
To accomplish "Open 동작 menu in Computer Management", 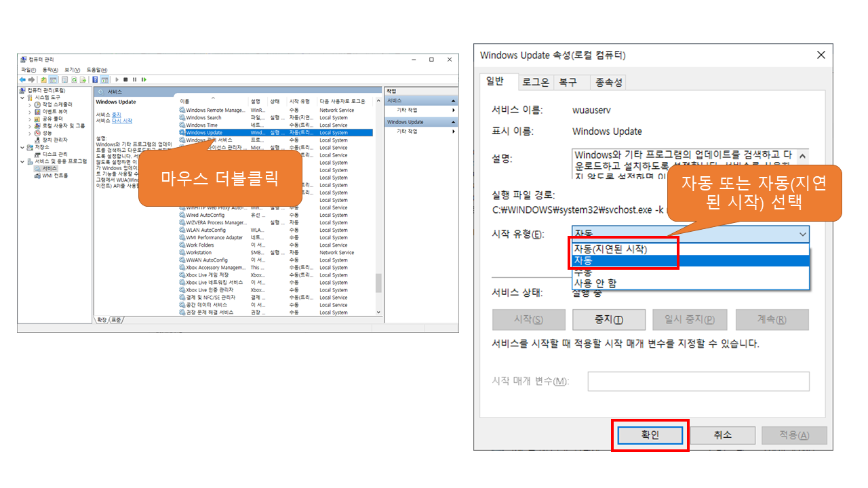I will [x=50, y=70].
